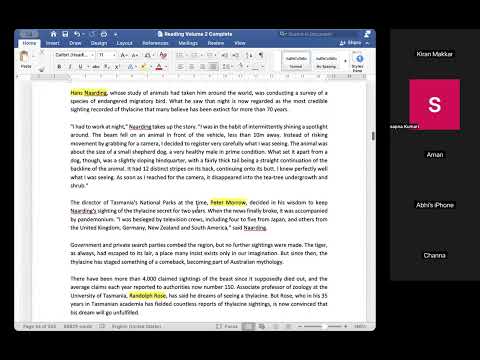The width and height of the screenshot is (480, 360).
Task: Show paragraph marks with pilcrow icon
Action: 261,55
